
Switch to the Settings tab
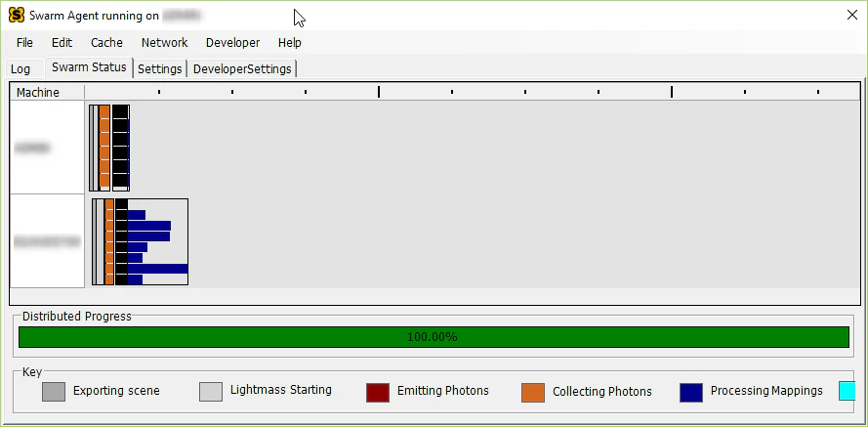[160, 69]
